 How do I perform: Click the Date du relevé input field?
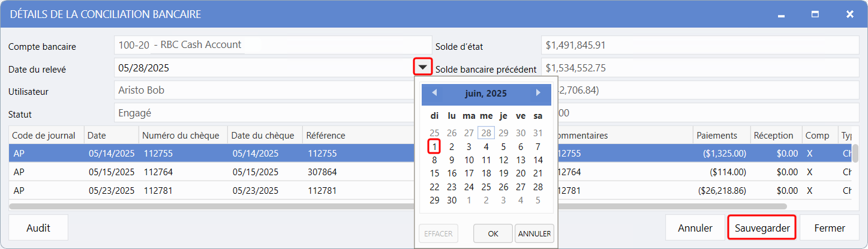[263, 68]
